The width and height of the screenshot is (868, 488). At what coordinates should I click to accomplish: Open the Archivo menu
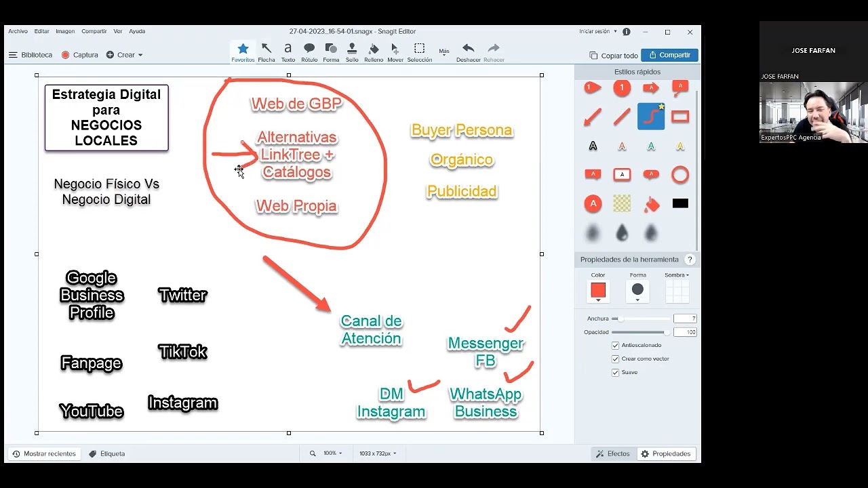point(18,31)
